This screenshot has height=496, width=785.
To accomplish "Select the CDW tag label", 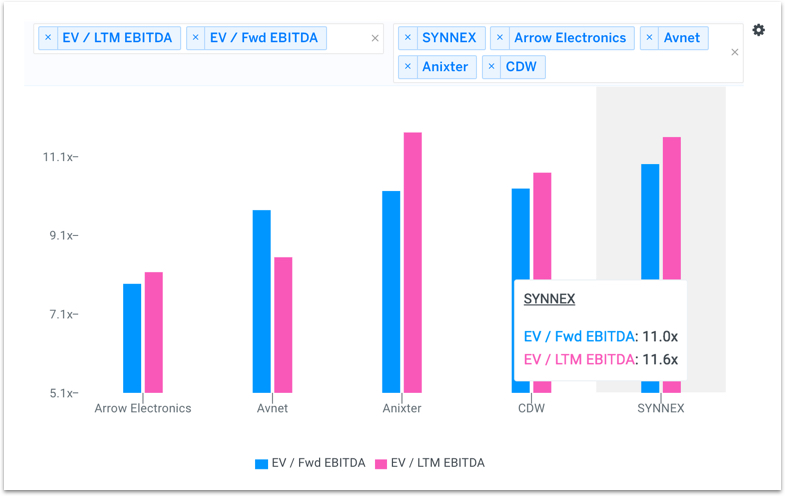I will 521,67.
